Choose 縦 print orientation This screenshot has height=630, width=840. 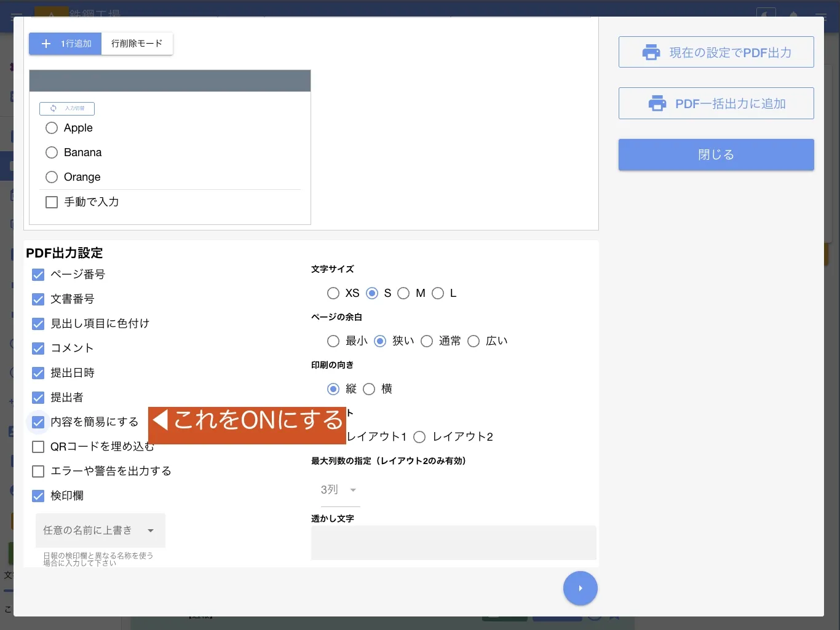coord(333,389)
